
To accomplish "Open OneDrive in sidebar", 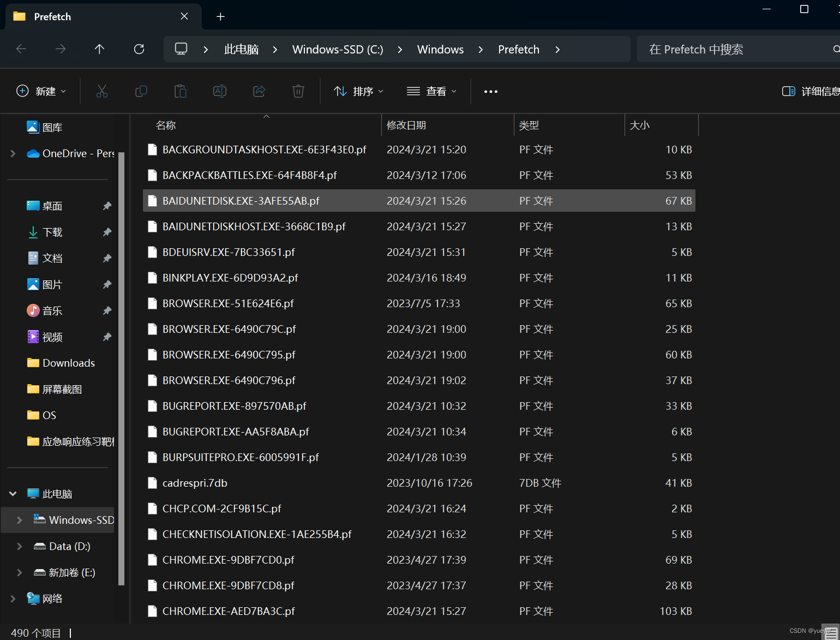I will pos(70,153).
